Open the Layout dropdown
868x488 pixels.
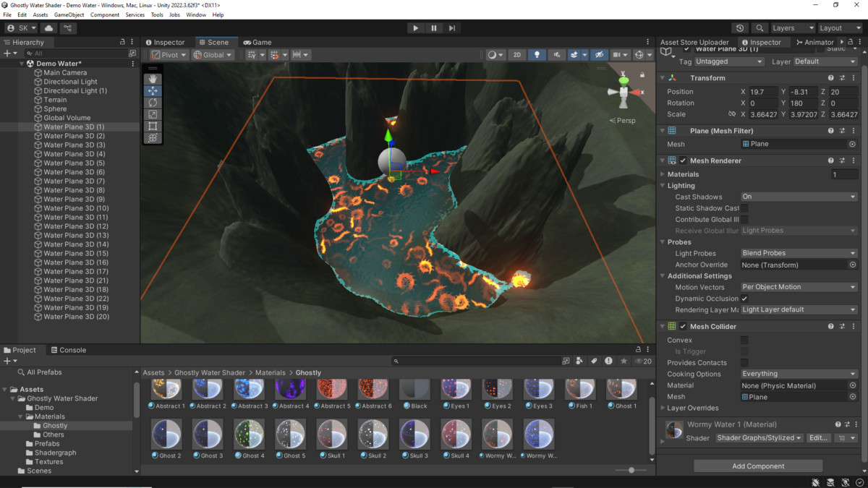[x=841, y=28]
